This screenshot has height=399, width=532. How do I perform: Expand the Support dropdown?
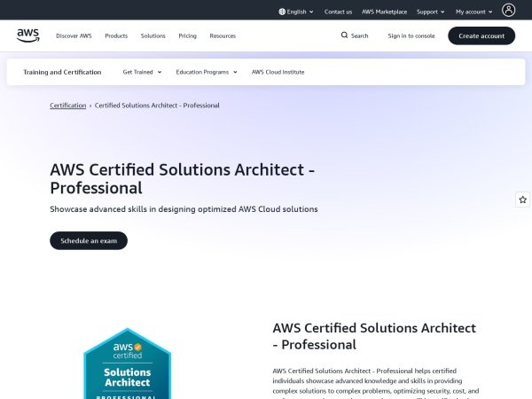pos(431,12)
